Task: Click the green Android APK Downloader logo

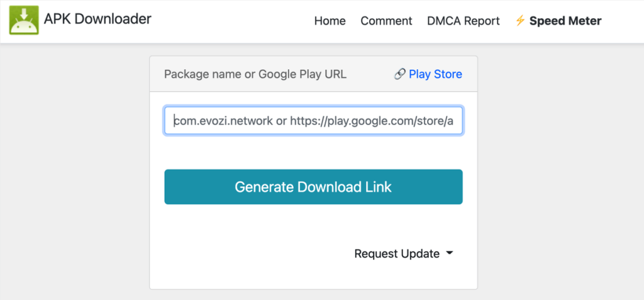Action: (x=24, y=20)
